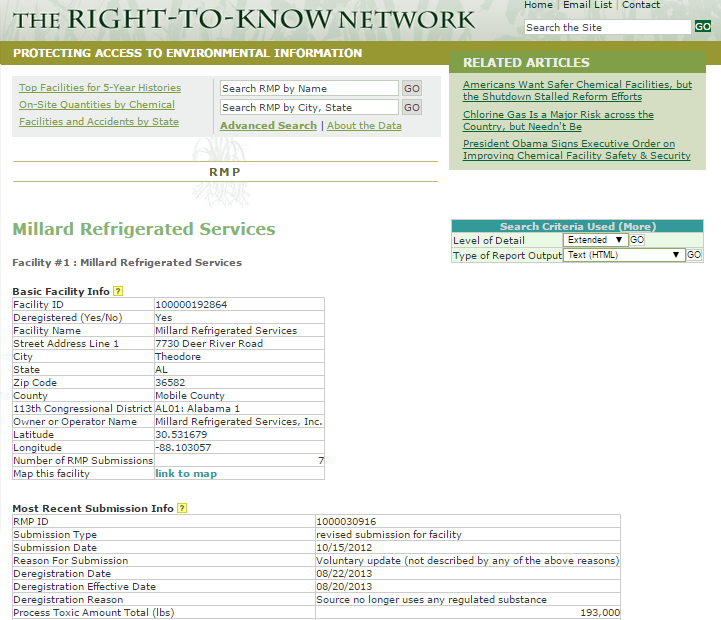Select the text 'revised submission for facility'
This screenshot has height=620, width=721.
point(389,534)
